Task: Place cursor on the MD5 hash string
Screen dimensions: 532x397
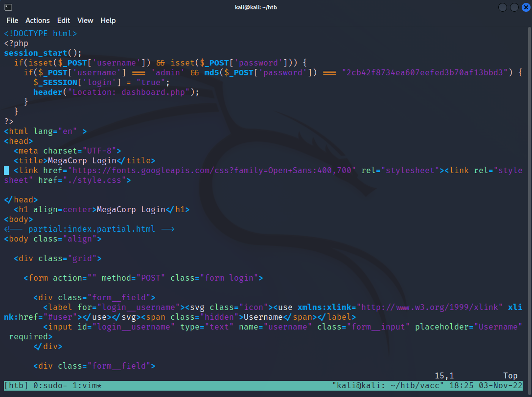Action: [426, 73]
